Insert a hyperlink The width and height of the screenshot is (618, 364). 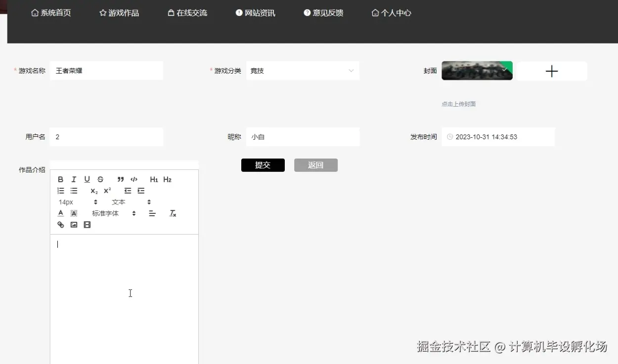point(60,225)
